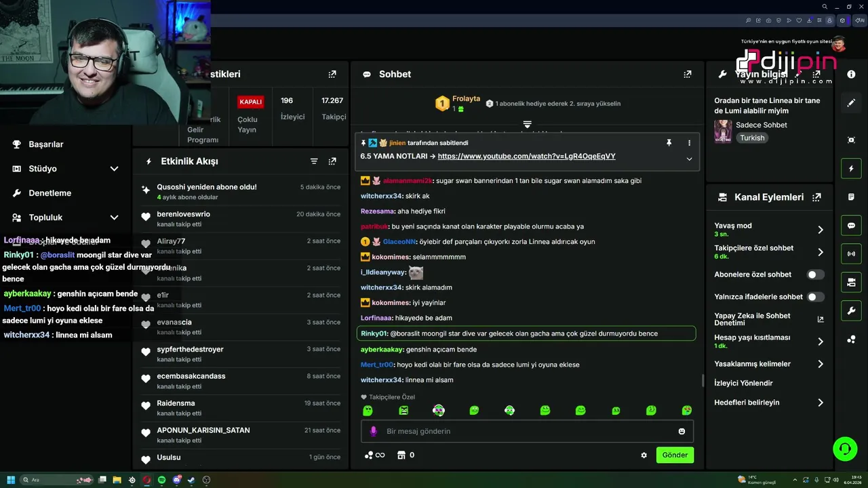Pop out the Sohbet chat panel
Screen dimensions: 868x488
click(688, 75)
